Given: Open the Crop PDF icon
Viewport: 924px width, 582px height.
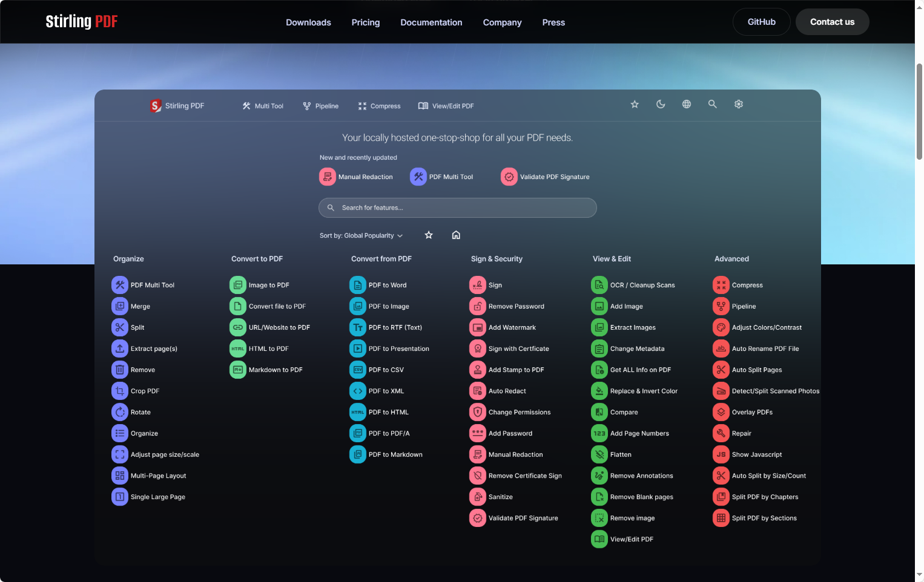Looking at the screenshot, I should (120, 391).
